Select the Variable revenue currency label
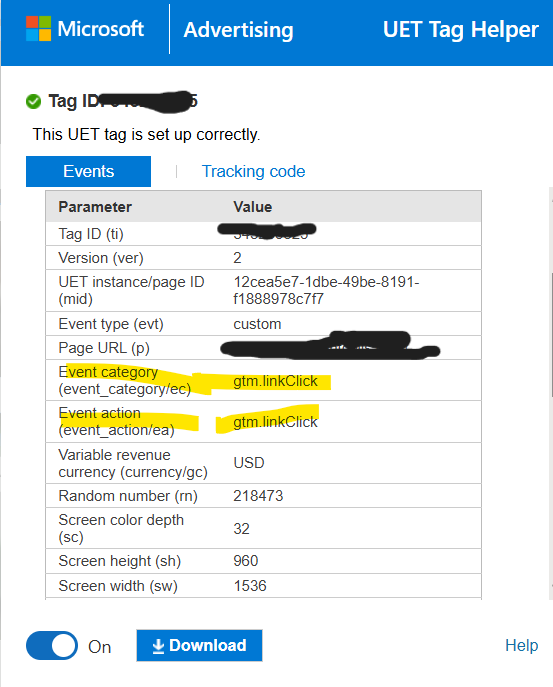Viewport: 553px width, 687px height. coord(133,464)
